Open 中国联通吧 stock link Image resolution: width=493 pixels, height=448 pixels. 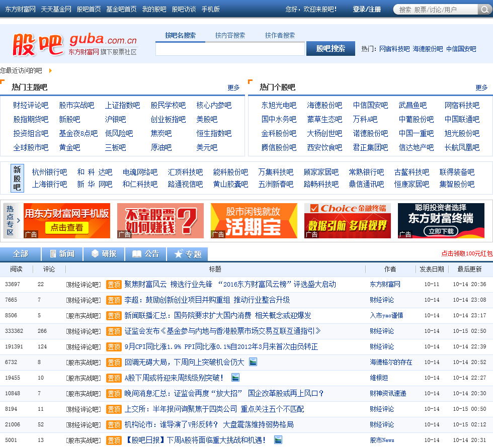click(462, 119)
